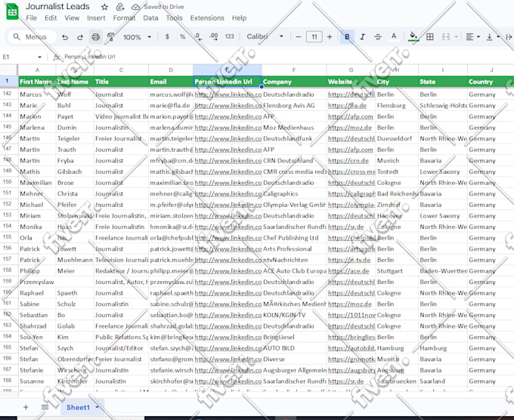Open the zoom 100% dropdown
This screenshot has height=420, width=514.
[138, 37]
